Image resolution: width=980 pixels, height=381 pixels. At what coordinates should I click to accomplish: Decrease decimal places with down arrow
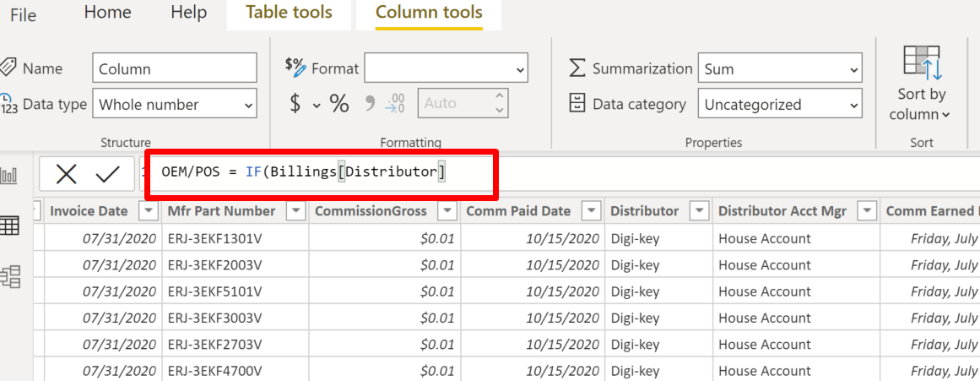coord(499,110)
